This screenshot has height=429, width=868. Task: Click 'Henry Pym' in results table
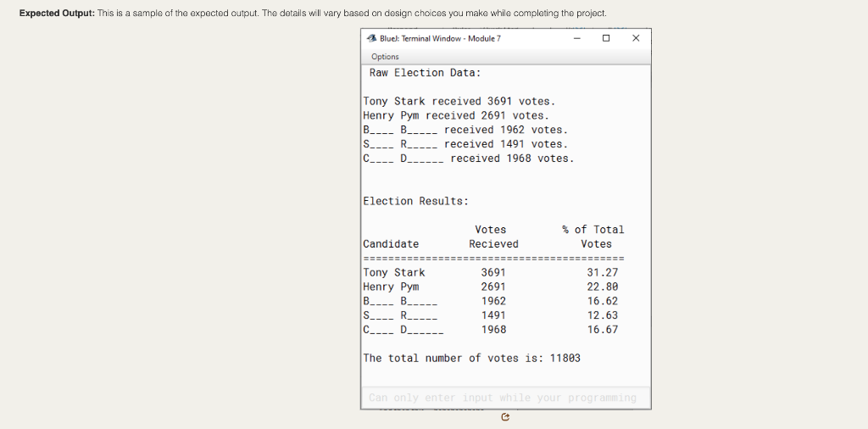[x=391, y=287]
